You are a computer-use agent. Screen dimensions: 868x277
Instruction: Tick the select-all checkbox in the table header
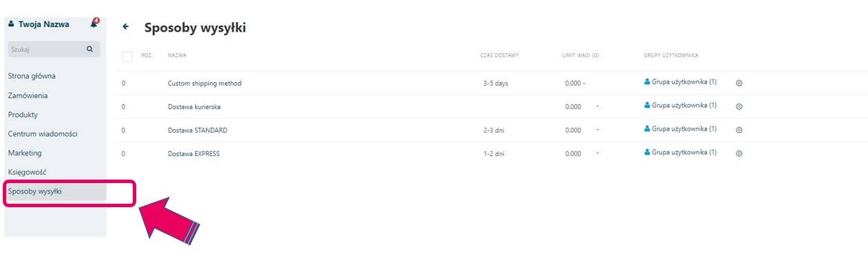(x=127, y=56)
